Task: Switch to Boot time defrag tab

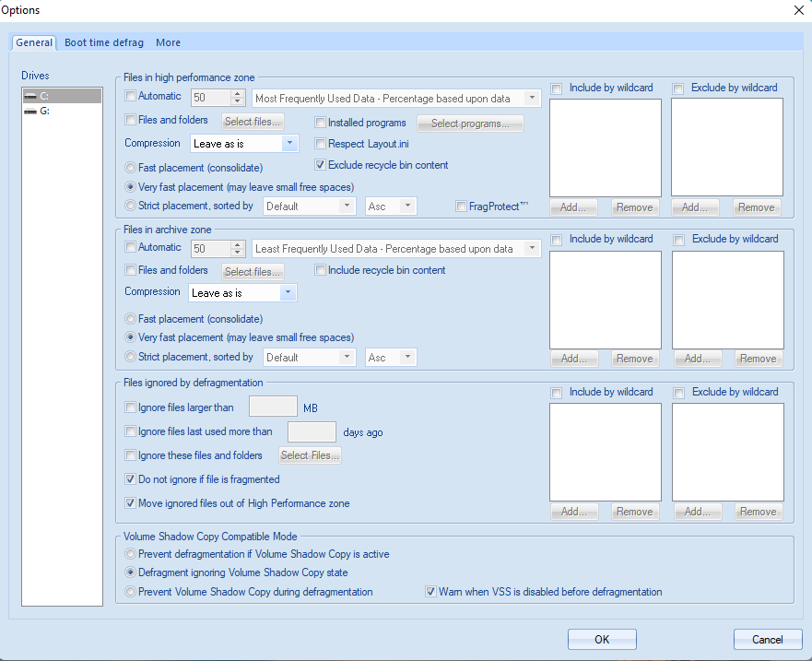Action: [x=104, y=42]
